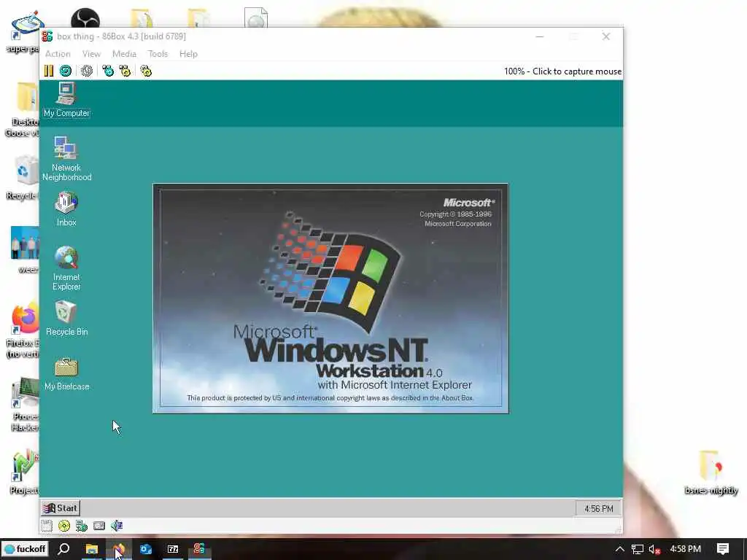Open machine settings via the last toolbar gear
Image resolution: width=747 pixels, height=560 pixels.
point(146,71)
